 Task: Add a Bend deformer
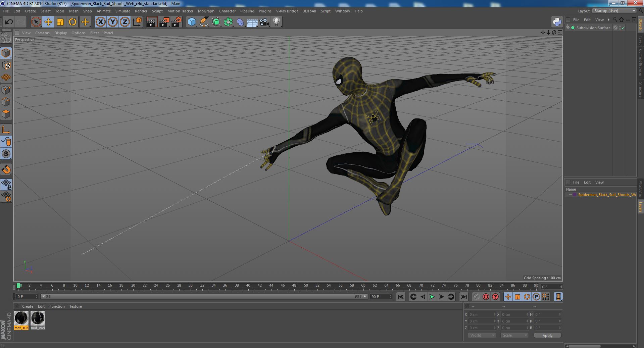coord(240,22)
